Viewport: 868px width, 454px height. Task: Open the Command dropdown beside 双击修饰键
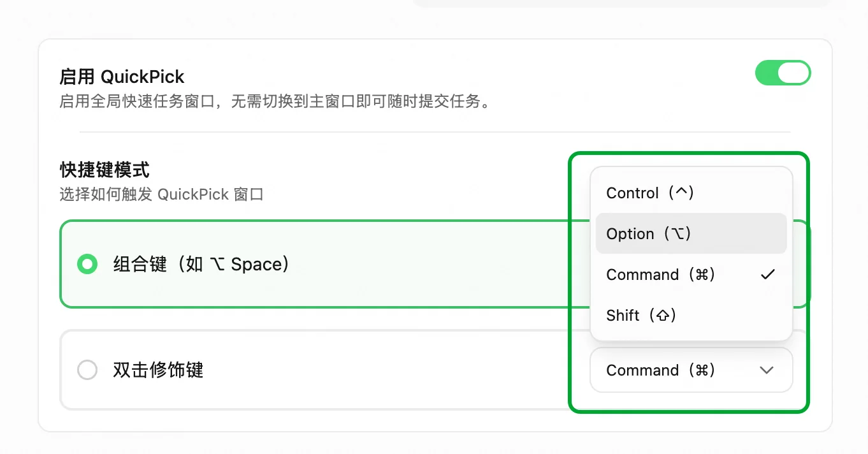[x=691, y=370]
